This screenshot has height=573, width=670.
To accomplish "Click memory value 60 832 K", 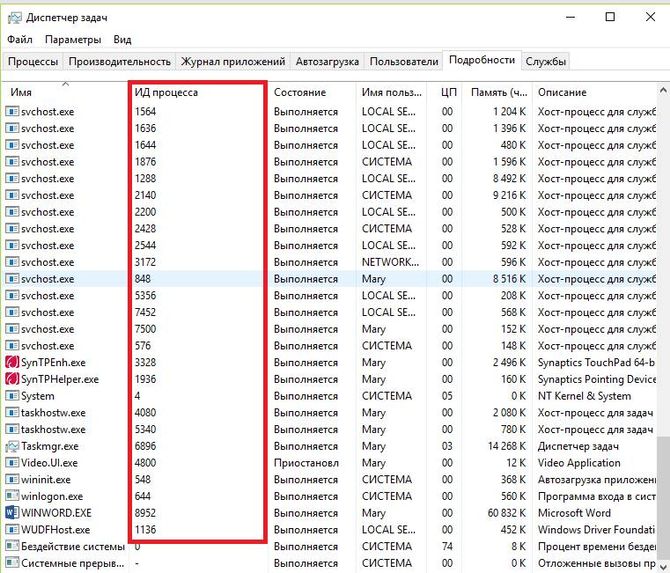I will pyautogui.click(x=507, y=513).
